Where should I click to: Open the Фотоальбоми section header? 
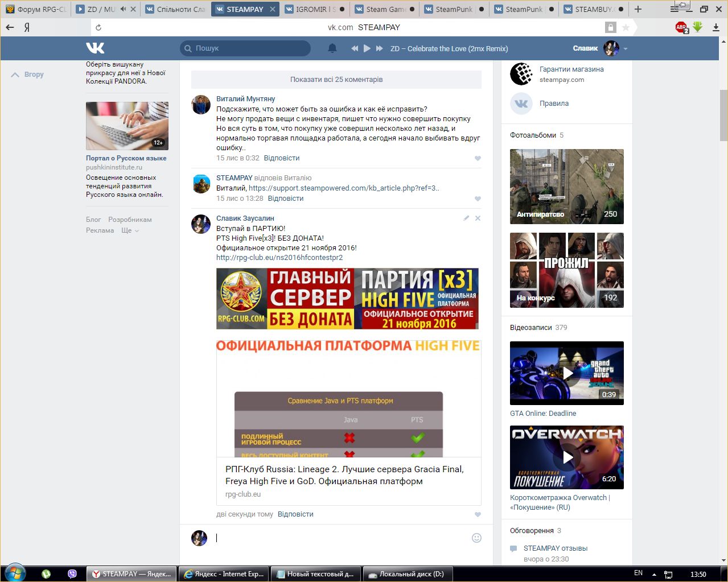(537, 135)
